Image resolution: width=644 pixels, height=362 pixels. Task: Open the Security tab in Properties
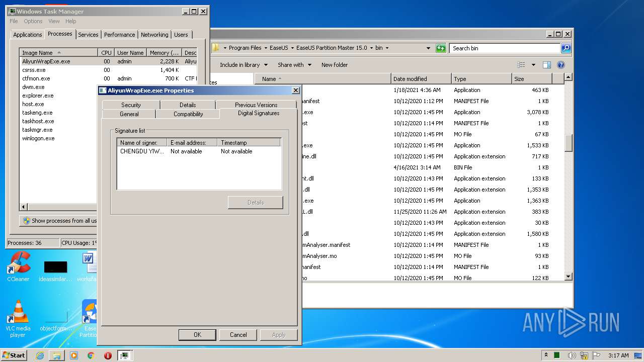[131, 105]
